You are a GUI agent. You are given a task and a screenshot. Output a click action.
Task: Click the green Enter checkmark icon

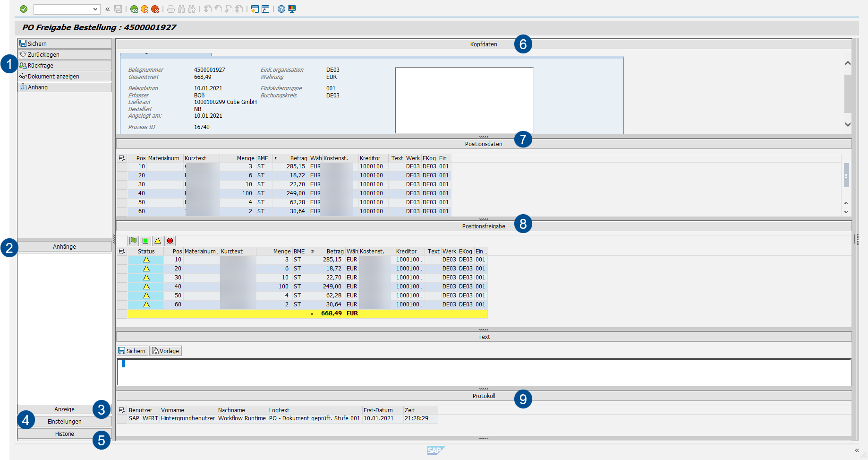(23, 9)
